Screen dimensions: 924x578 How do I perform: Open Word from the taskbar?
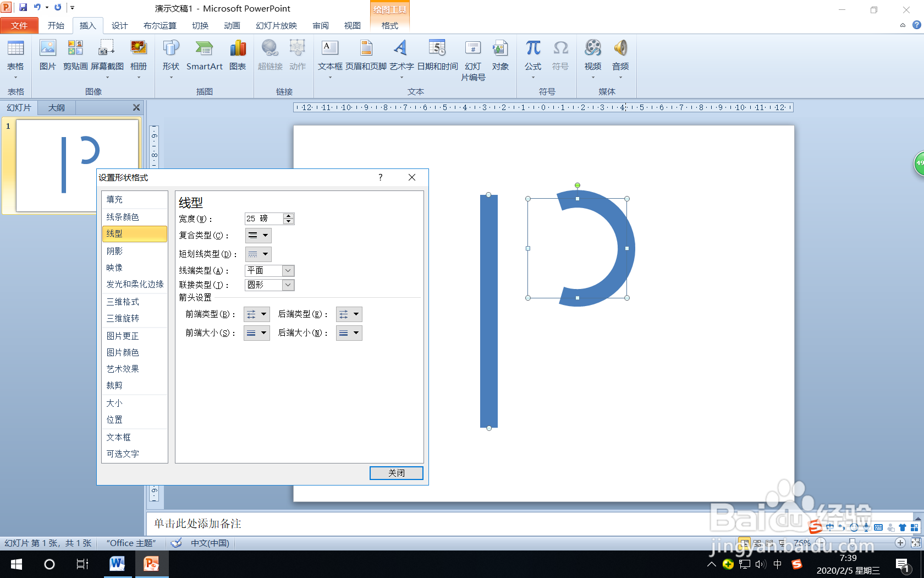[117, 564]
